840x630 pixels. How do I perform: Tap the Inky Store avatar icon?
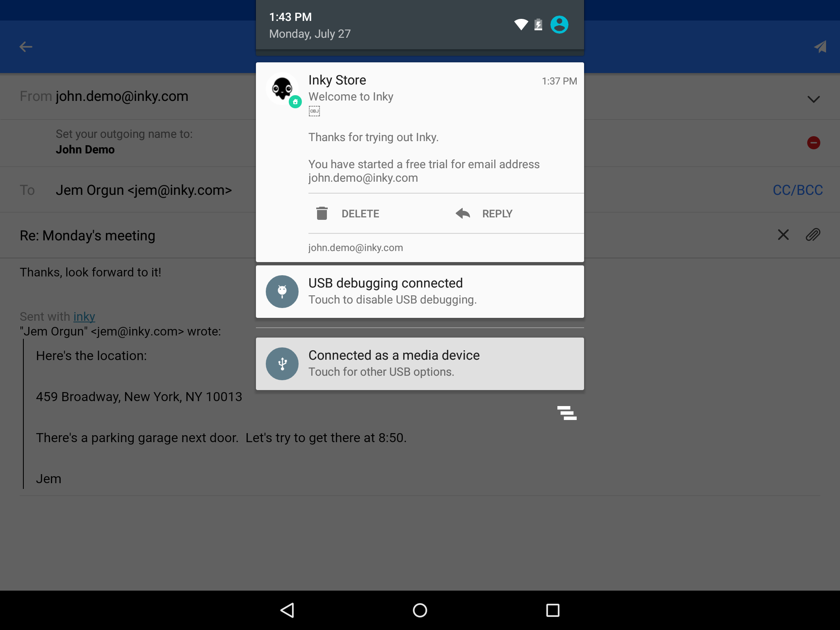coord(282,89)
